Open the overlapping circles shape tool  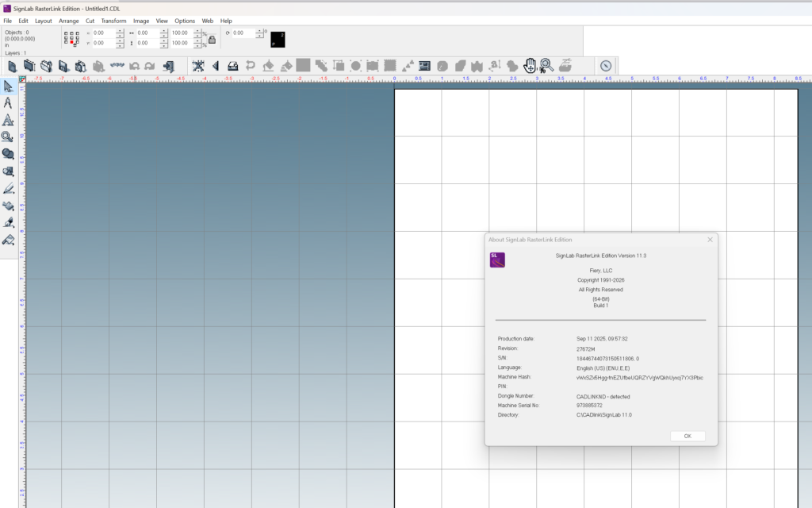(x=8, y=155)
